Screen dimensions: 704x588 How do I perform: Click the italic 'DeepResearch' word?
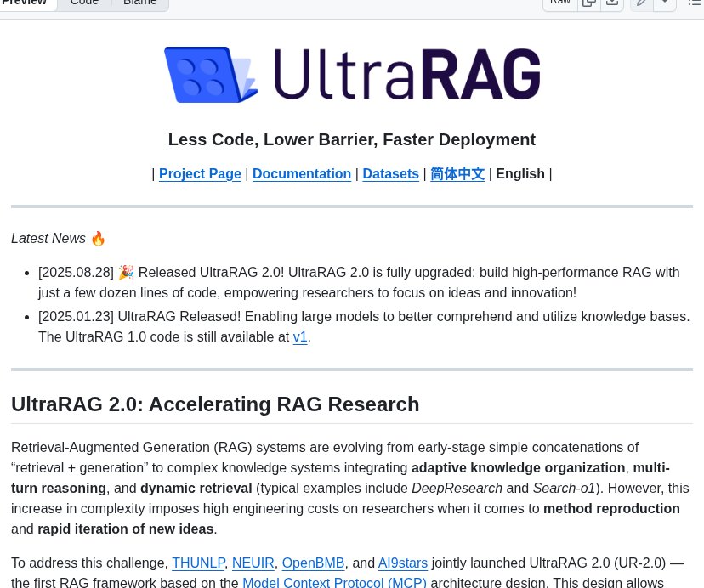457,488
